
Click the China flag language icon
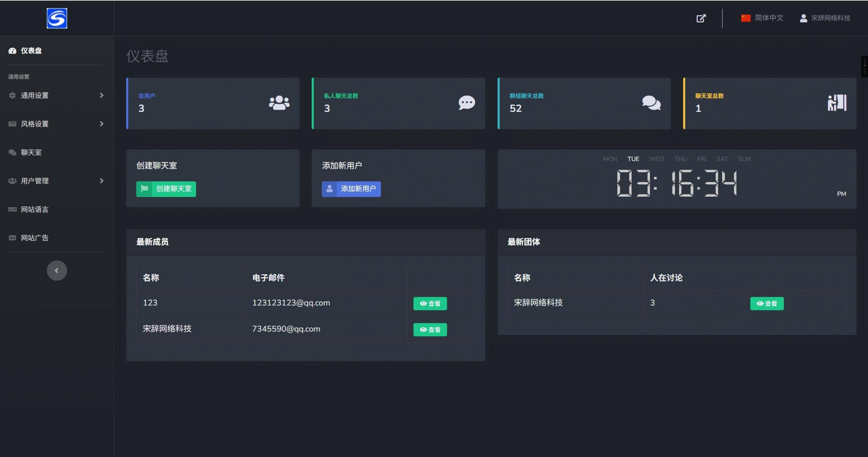pos(746,18)
